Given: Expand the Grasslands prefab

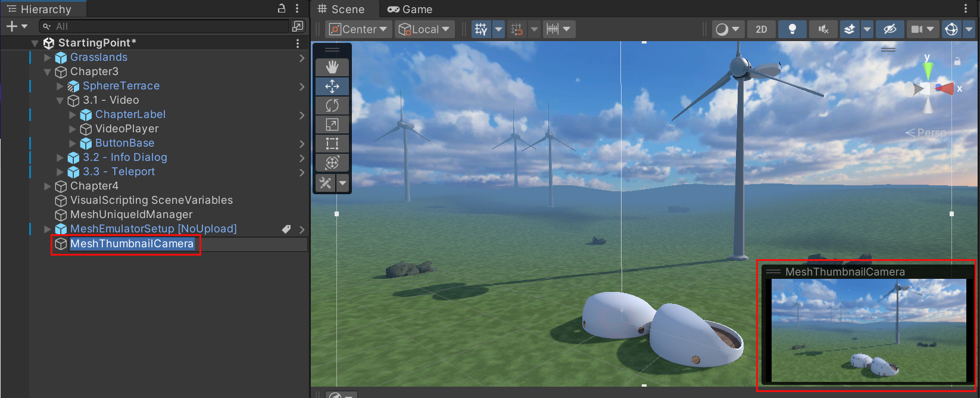Looking at the screenshot, I should [x=48, y=57].
